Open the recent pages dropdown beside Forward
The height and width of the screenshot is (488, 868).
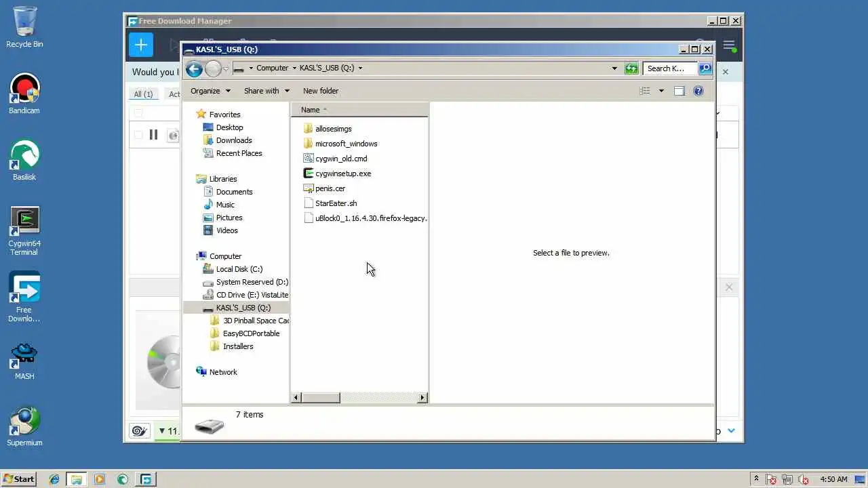tap(226, 68)
